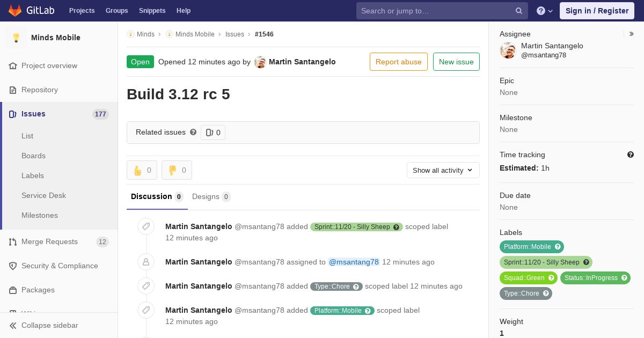The width and height of the screenshot is (644, 338).
Task: Switch to the Discussion tab
Action: tap(157, 196)
